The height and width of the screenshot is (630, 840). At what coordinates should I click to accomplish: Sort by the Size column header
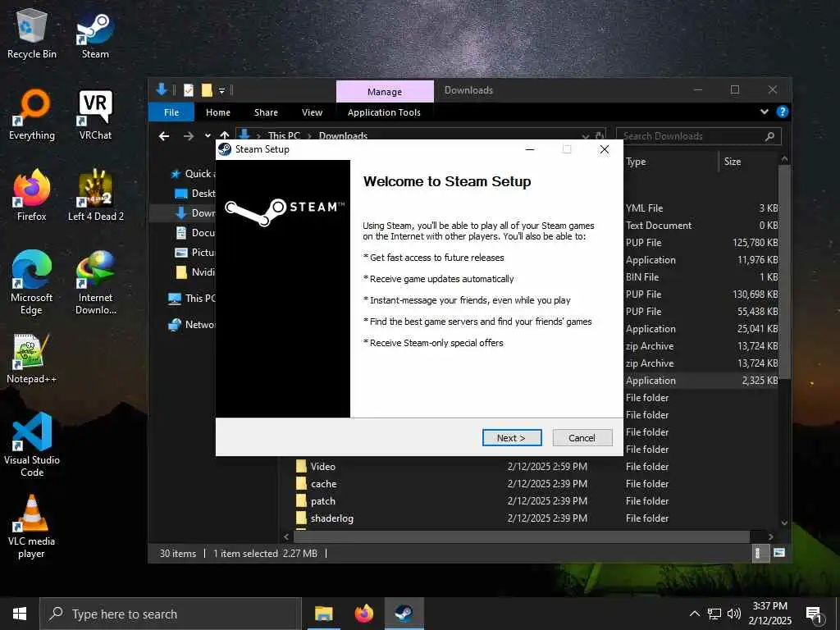747,162
